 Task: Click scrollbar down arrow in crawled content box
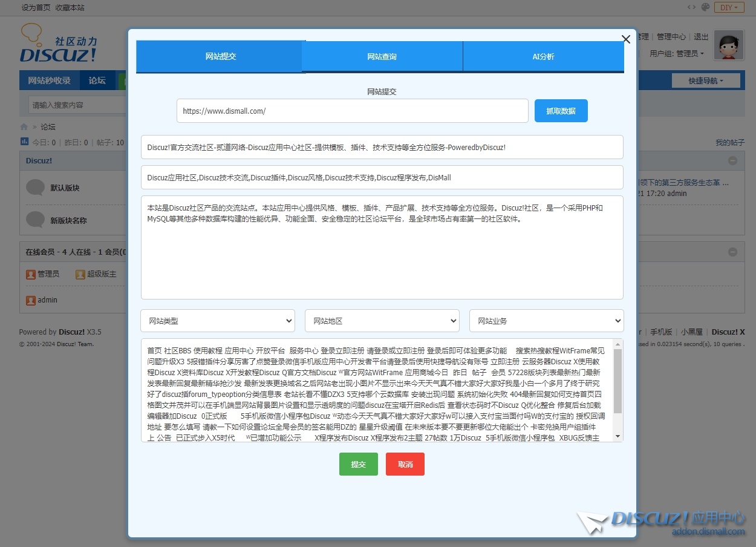pyautogui.click(x=618, y=436)
